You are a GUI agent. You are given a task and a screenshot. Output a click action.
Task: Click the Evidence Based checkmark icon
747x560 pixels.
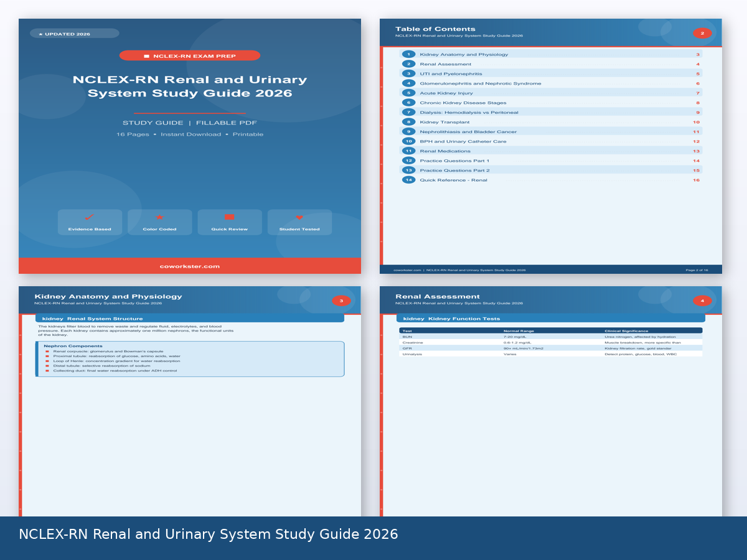[90, 217]
